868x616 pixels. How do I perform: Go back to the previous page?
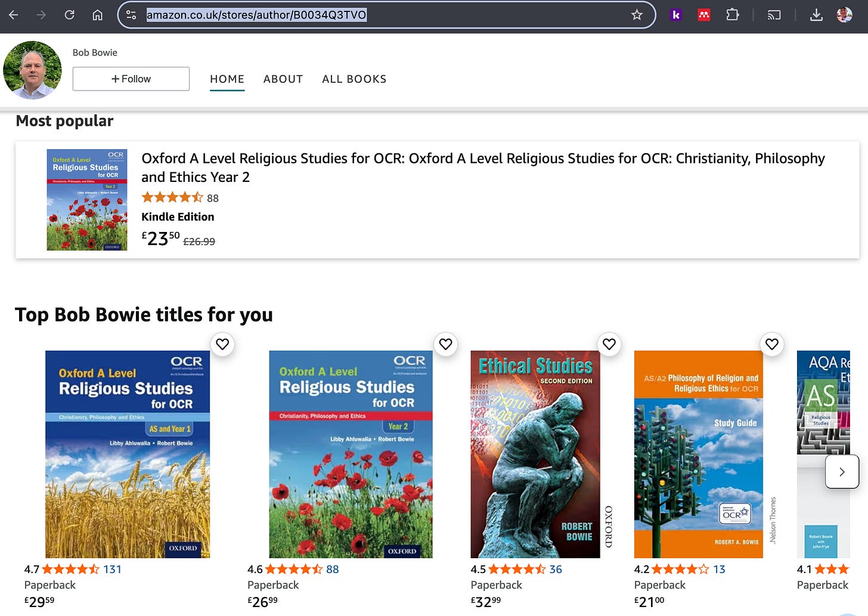(x=13, y=15)
